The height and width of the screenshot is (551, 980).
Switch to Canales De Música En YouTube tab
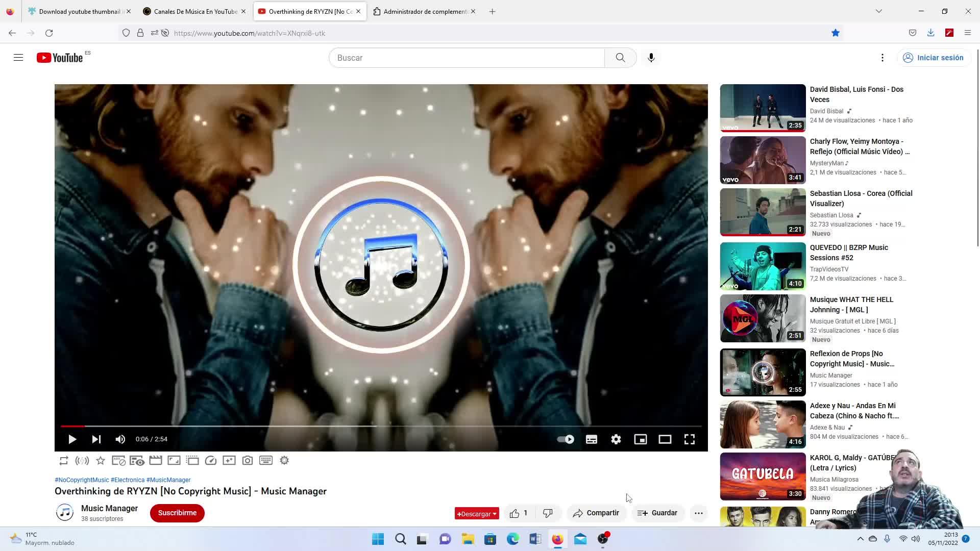point(195,11)
